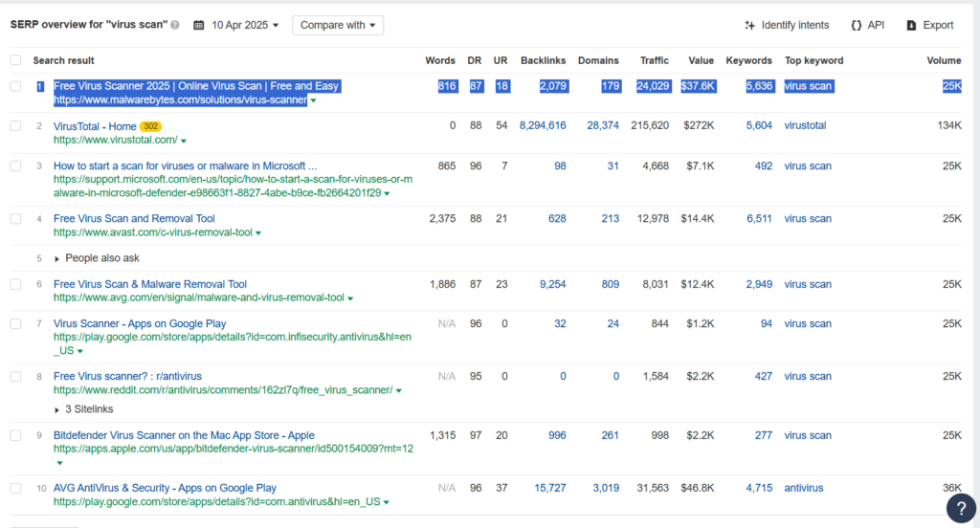The image size is (980, 528).
Task: Click the Backlinks column header
Action: point(544,60)
